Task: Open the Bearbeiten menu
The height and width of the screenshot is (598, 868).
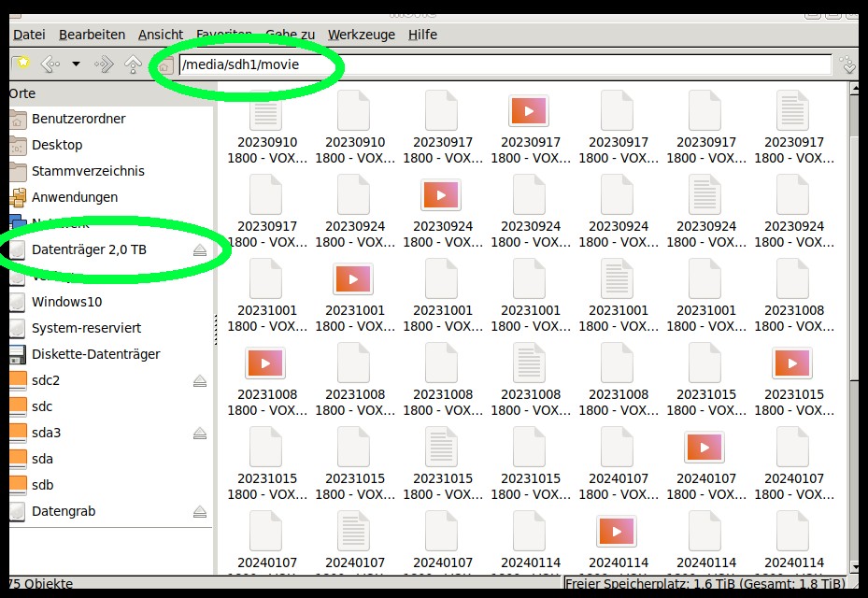Action: (x=92, y=35)
